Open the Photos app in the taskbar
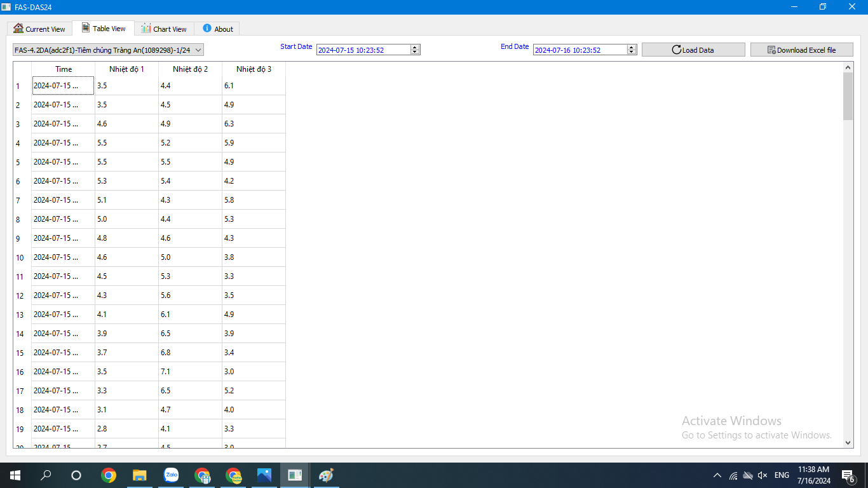The width and height of the screenshot is (868, 488). click(x=264, y=475)
